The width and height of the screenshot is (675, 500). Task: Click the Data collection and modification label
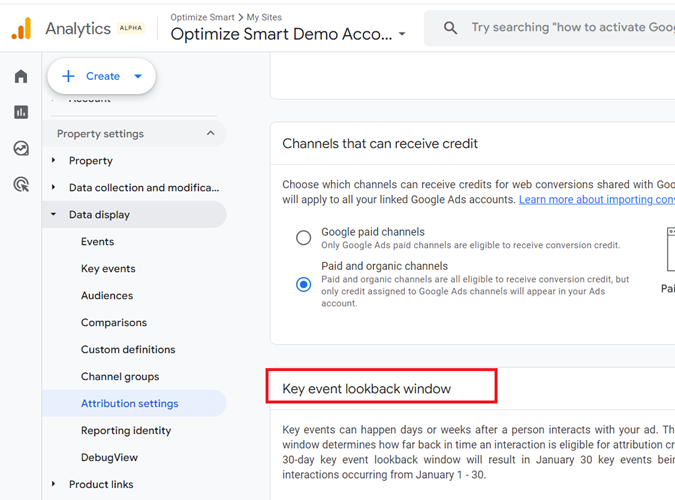pyautogui.click(x=144, y=188)
